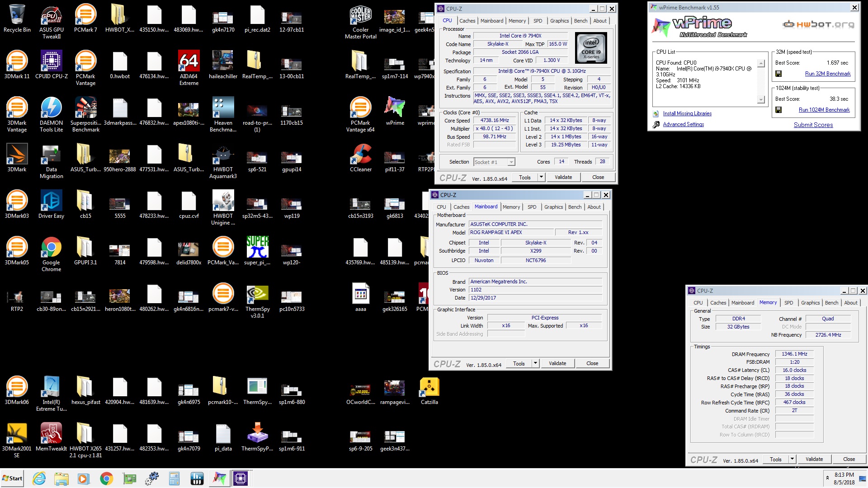This screenshot has height=488, width=868.
Task: Click the Core Speed 4738.16 MHz field
Action: tap(495, 121)
